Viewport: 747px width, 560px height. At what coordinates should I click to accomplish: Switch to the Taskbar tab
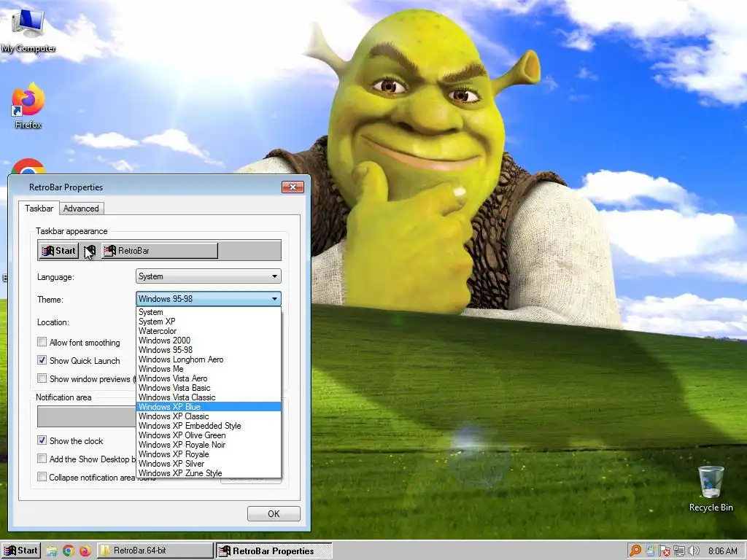click(39, 209)
